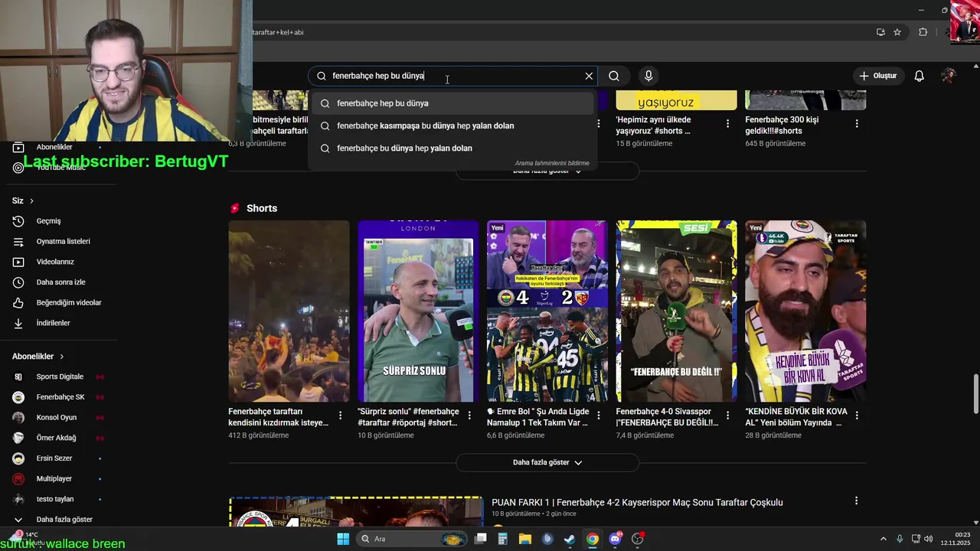Open Ömer Akdağ subscription channel
This screenshot has width=980, height=551.
[58, 438]
